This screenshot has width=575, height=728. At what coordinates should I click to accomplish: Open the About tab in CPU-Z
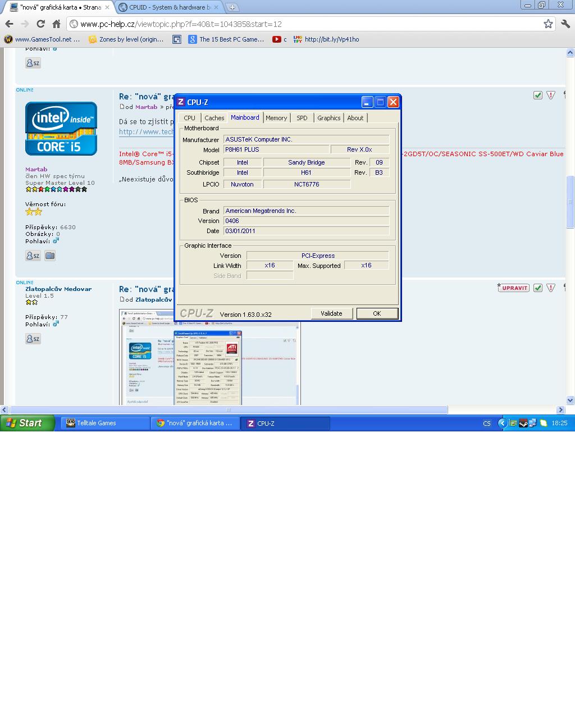point(355,118)
